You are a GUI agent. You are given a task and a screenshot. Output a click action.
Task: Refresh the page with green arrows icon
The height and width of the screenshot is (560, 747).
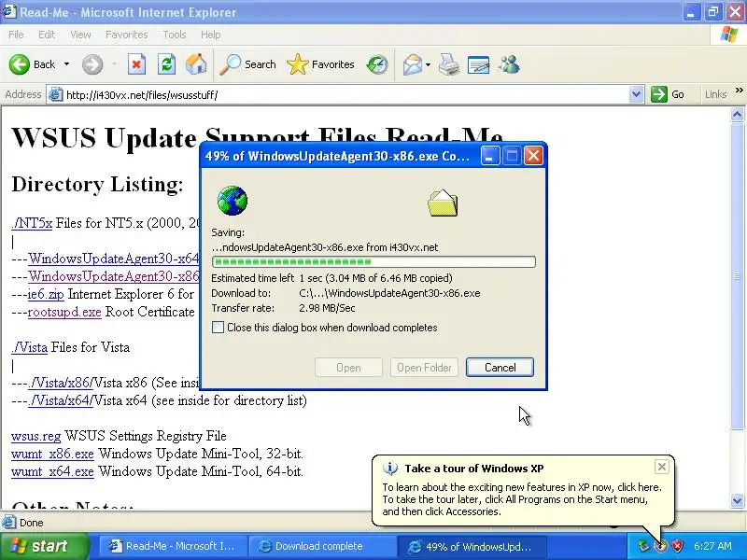tap(166, 64)
